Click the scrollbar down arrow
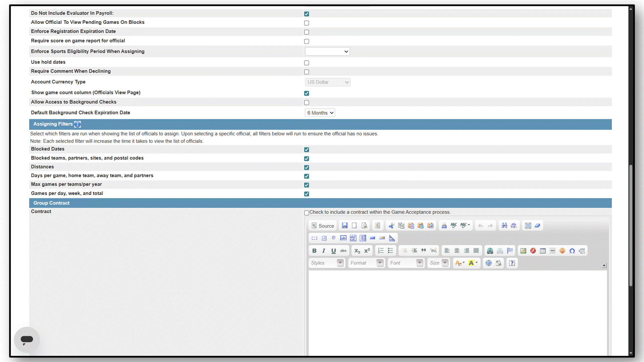Viewport: 644px width, 362px height. [x=631, y=353]
